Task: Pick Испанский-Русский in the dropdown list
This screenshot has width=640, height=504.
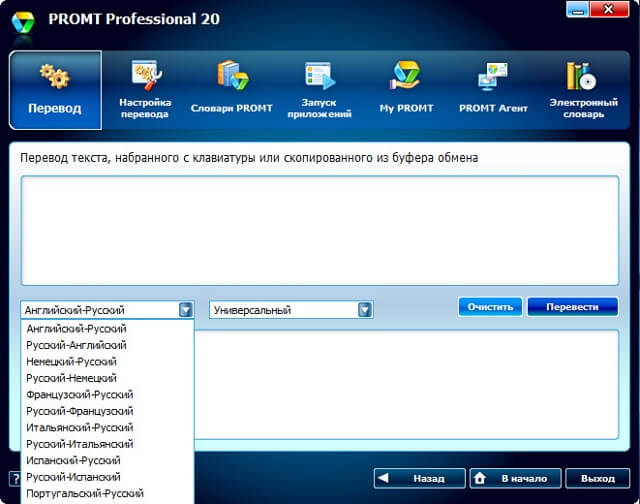Action: click(x=73, y=460)
